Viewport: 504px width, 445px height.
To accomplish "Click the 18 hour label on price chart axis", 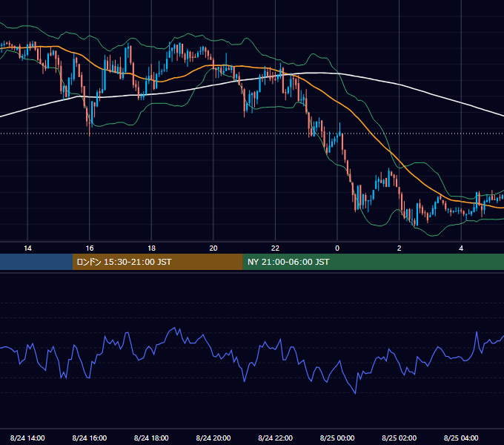I will pos(151,248).
